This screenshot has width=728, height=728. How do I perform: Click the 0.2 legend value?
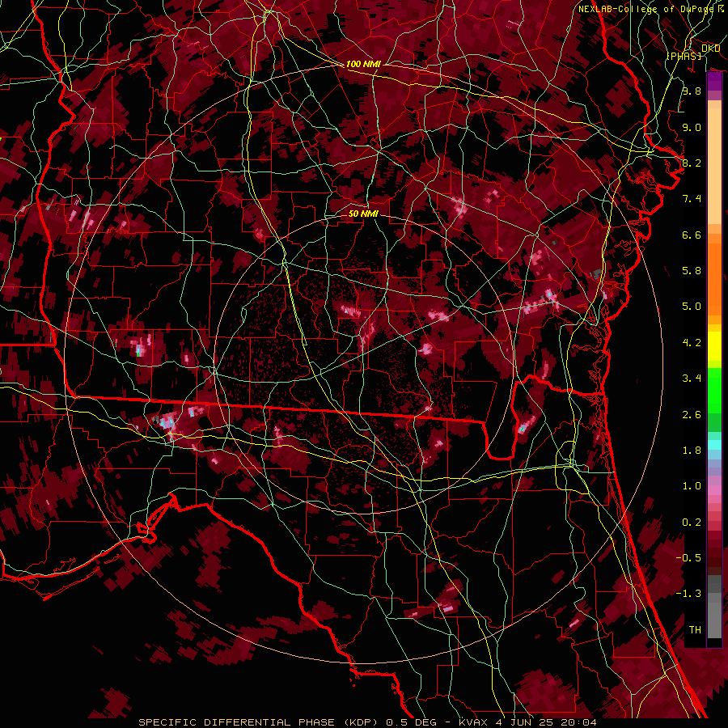pos(692,523)
